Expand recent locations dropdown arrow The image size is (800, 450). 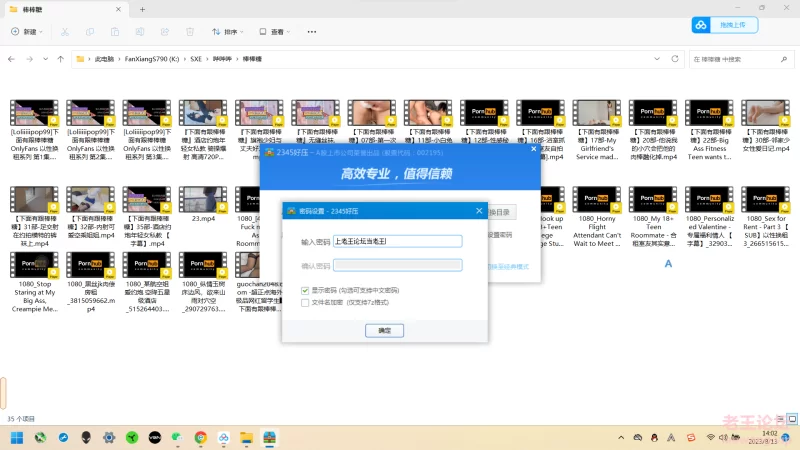[x=45, y=59]
